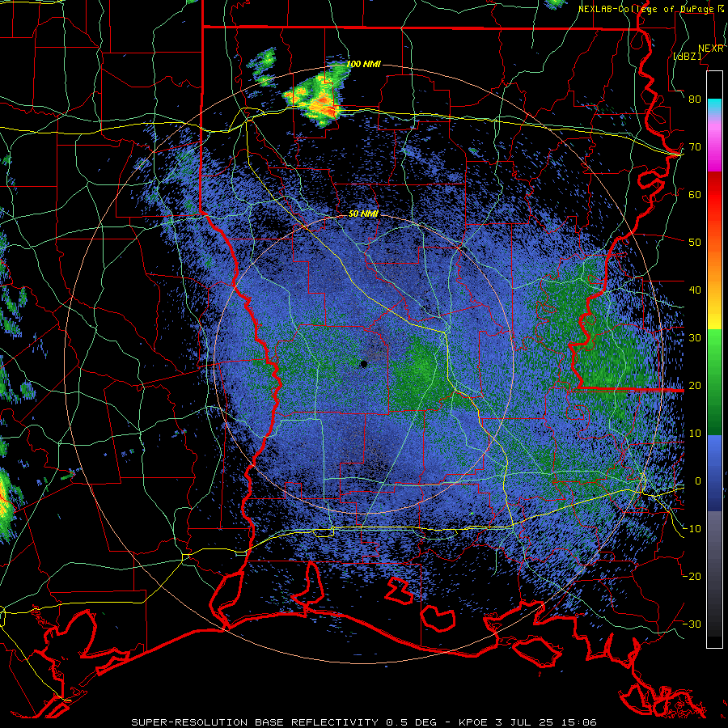Click the black radar site dot at center

[x=364, y=364]
